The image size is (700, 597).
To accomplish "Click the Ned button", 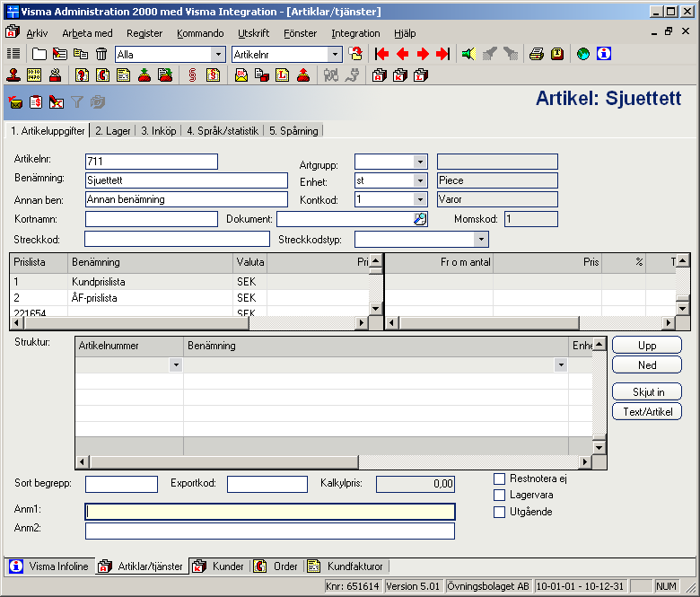I will pyautogui.click(x=647, y=364).
